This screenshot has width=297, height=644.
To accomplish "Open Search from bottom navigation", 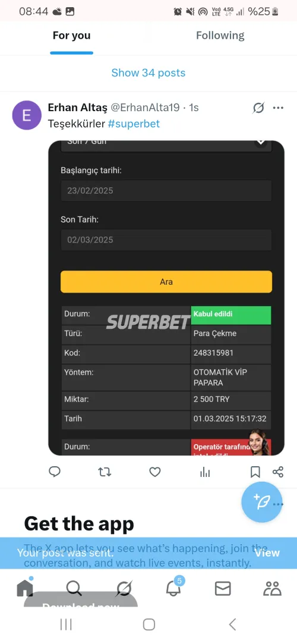I will 74,589.
